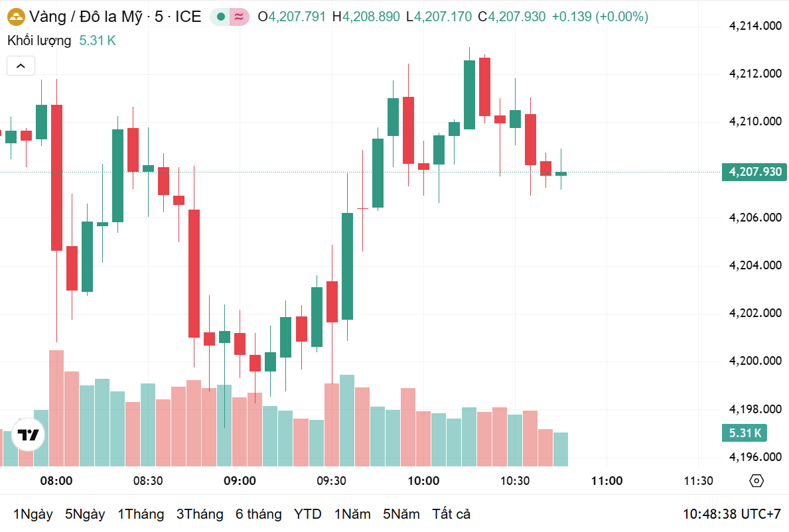
Task: Show all data with Tất cả
Action: coord(451,514)
